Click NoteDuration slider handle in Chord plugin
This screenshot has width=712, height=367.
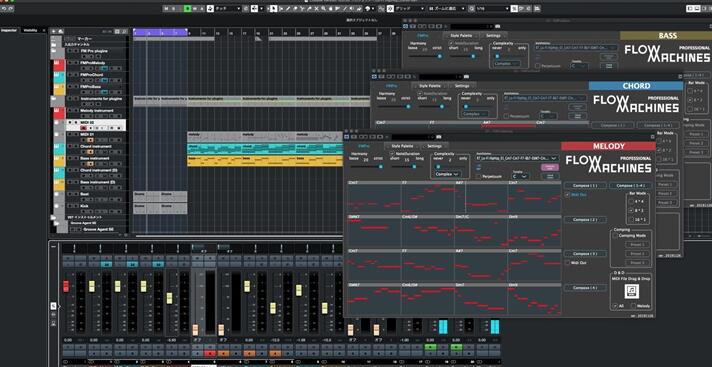[441, 106]
